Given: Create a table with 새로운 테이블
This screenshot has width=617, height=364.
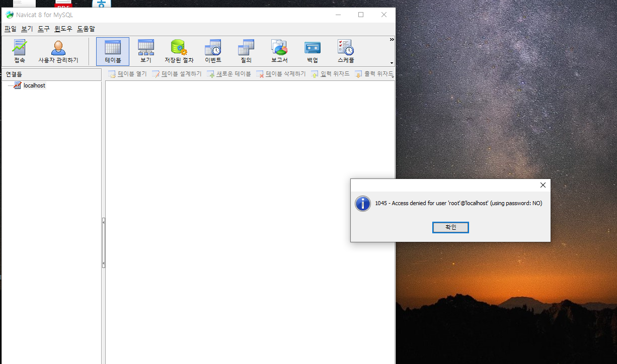Looking at the screenshot, I should point(229,74).
